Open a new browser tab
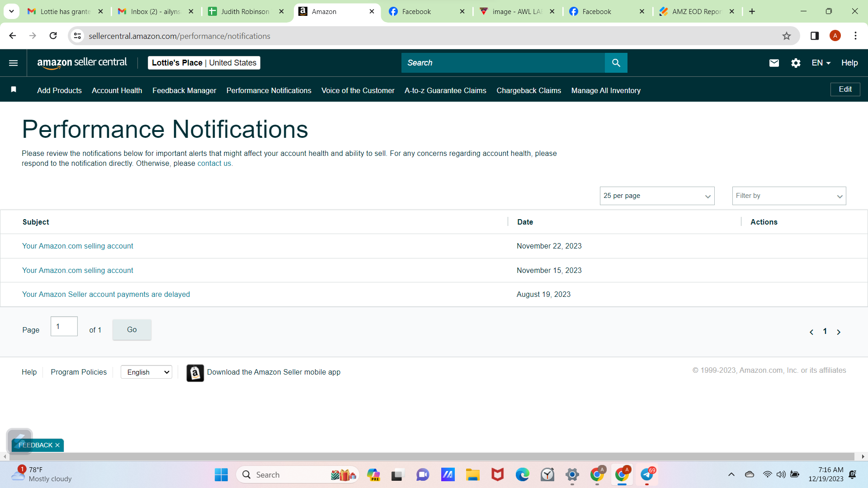Screen dimensions: 868x488 point(752,11)
